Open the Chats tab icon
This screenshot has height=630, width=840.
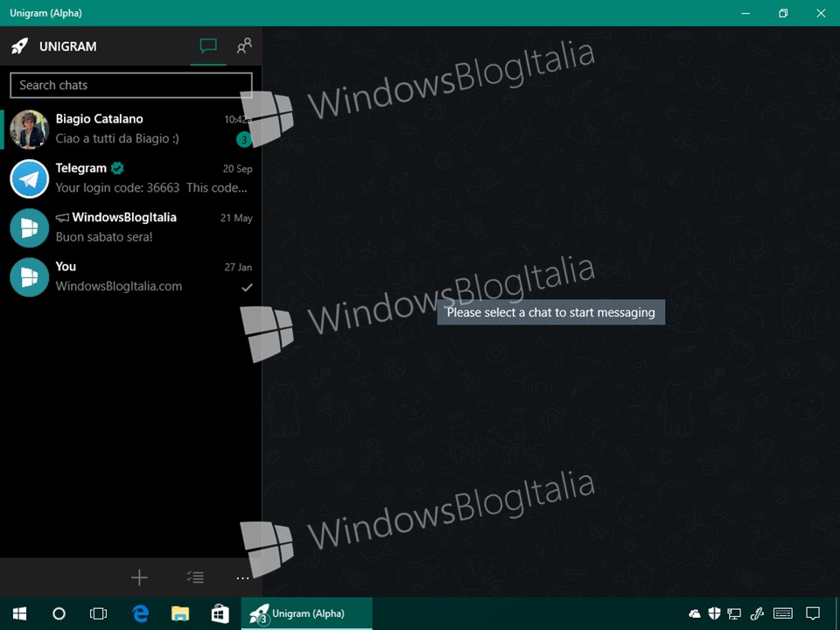tap(208, 46)
